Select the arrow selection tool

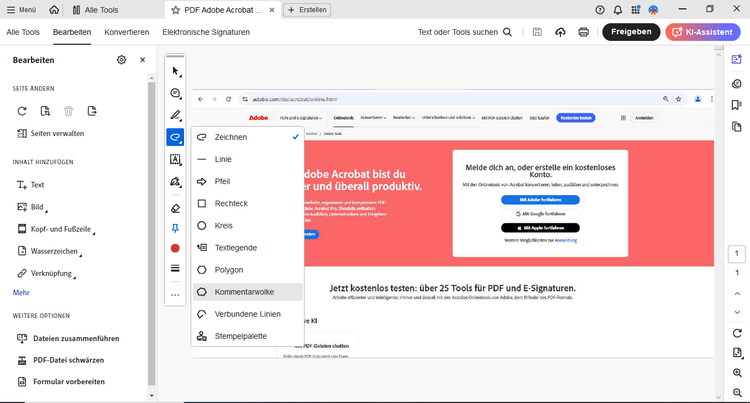[x=176, y=71]
